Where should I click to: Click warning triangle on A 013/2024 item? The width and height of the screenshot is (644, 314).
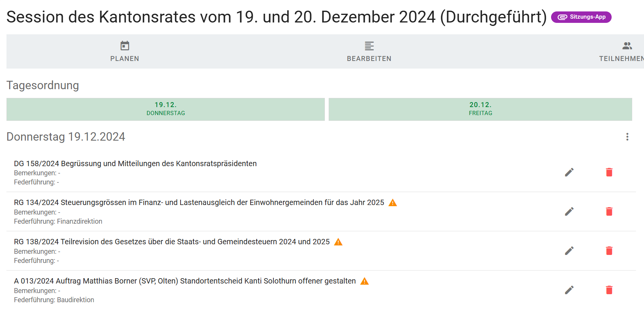point(364,281)
